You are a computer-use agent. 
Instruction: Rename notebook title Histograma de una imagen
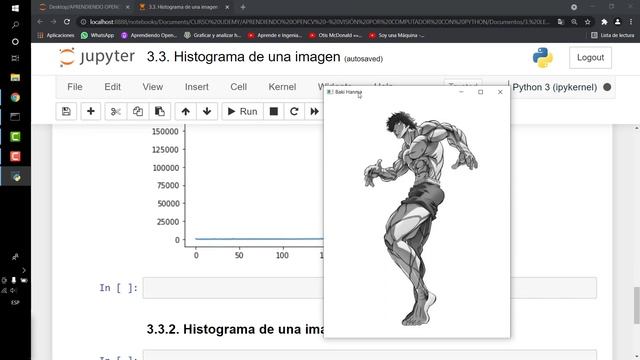243,57
